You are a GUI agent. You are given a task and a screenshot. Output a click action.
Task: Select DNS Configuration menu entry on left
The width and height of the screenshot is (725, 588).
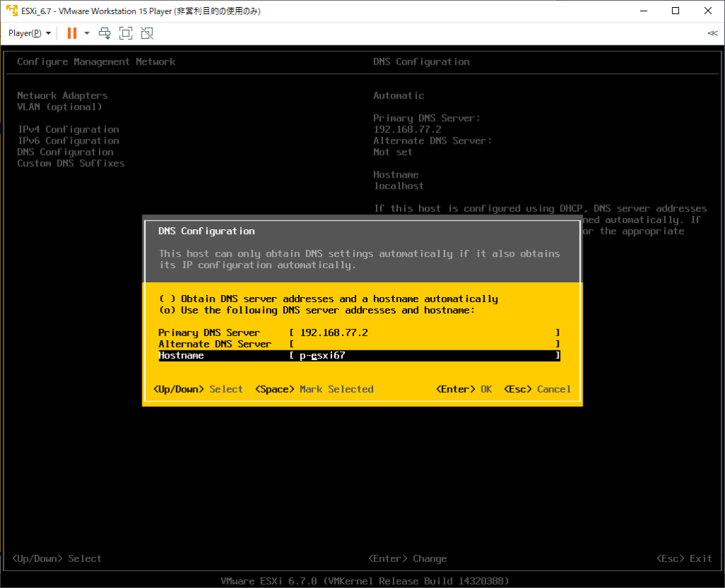(x=65, y=152)
